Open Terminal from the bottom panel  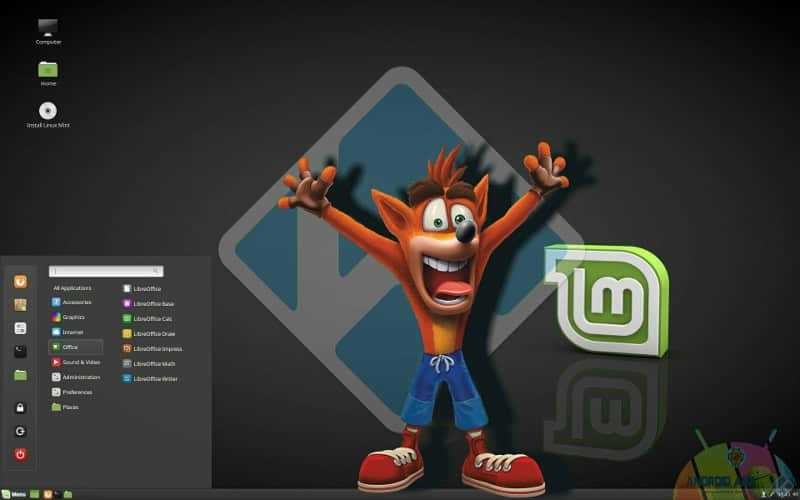tap(57, 494)
